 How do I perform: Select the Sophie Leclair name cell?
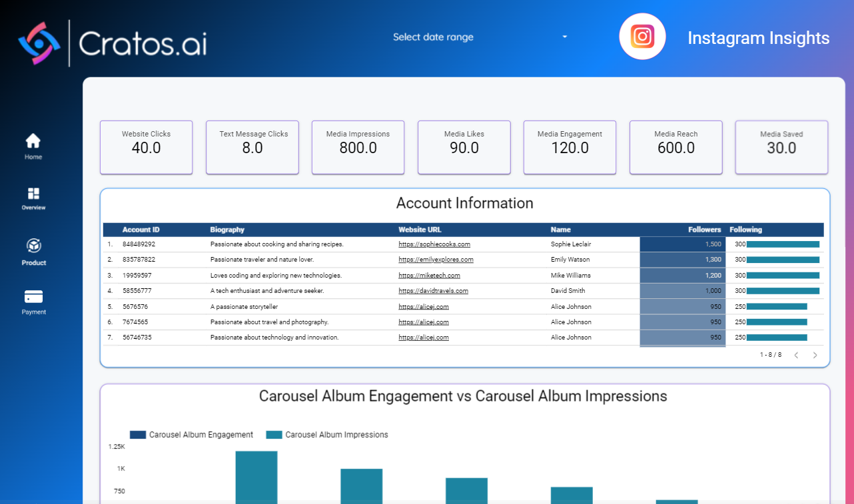(x=571, y=244)
